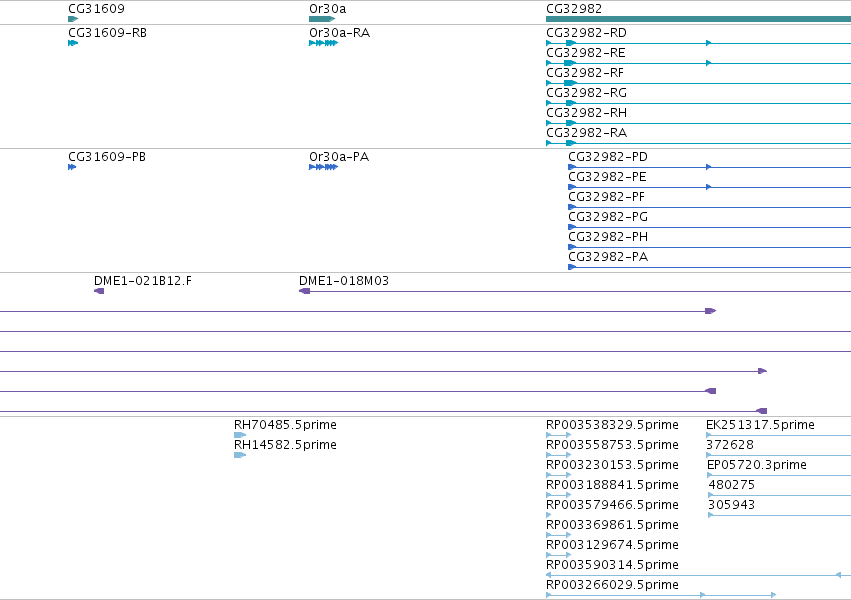Select transcript CG32982-RH
The width and height of the screenshot is (851, 600).
click(x=586, y=113)
